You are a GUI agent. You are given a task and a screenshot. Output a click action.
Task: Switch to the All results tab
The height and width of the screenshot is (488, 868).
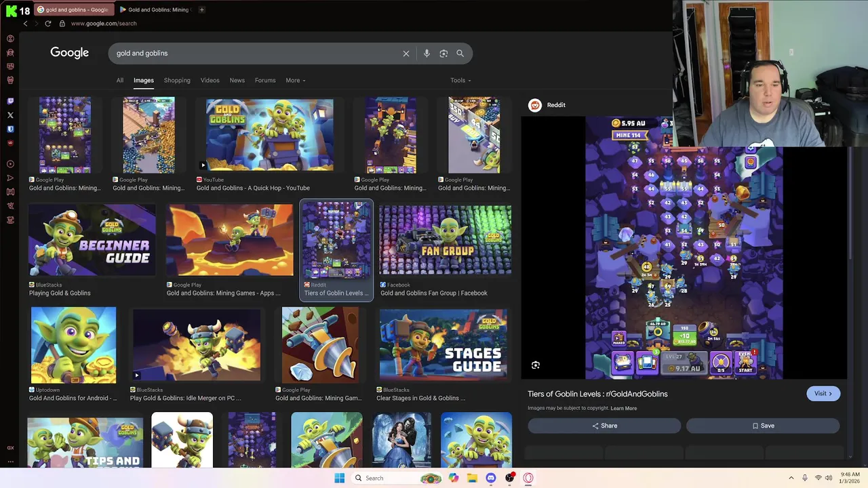tap(120, 81)
